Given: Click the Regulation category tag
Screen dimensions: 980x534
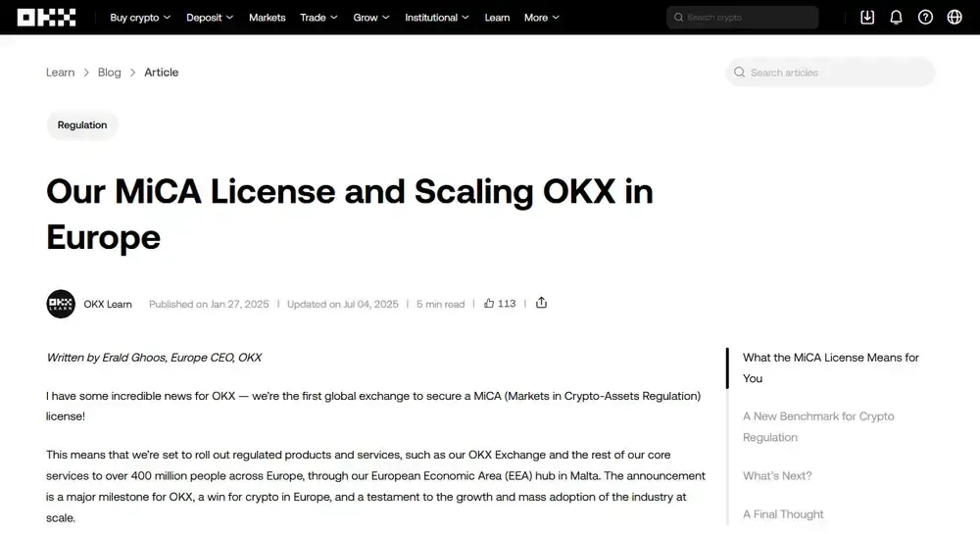Looking at the screenshot, I should [82, 124].
